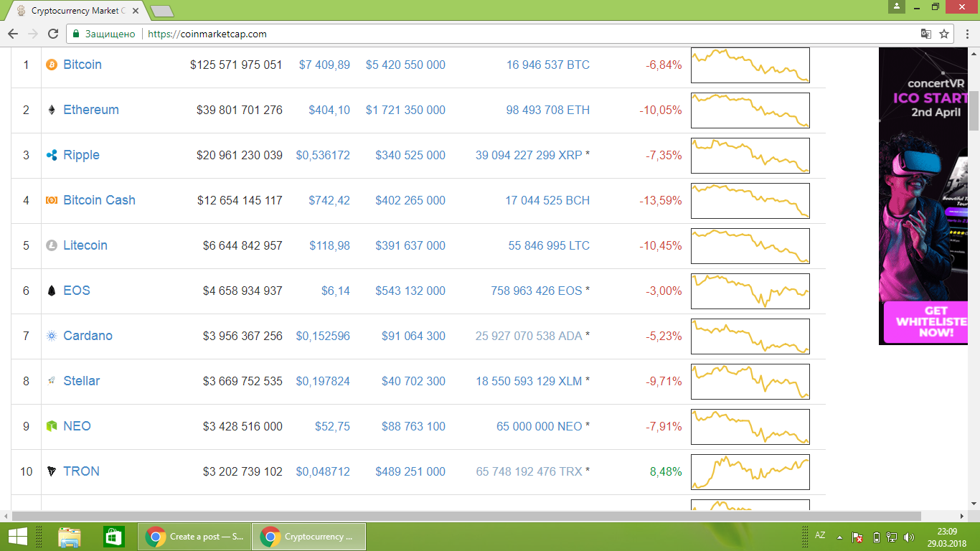This screenshot has height=551, width=980.
Task: Click the EOS logo icon
Action: [51, 291]
